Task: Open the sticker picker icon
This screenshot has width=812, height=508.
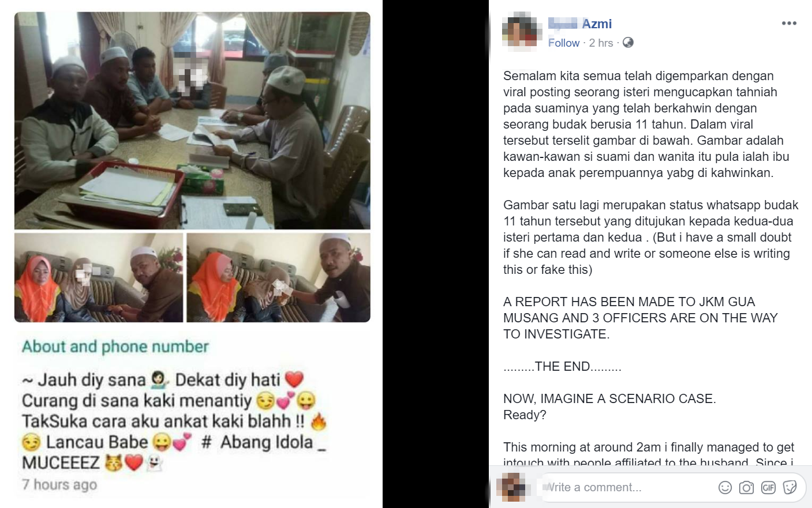Action: pos(790,488)
